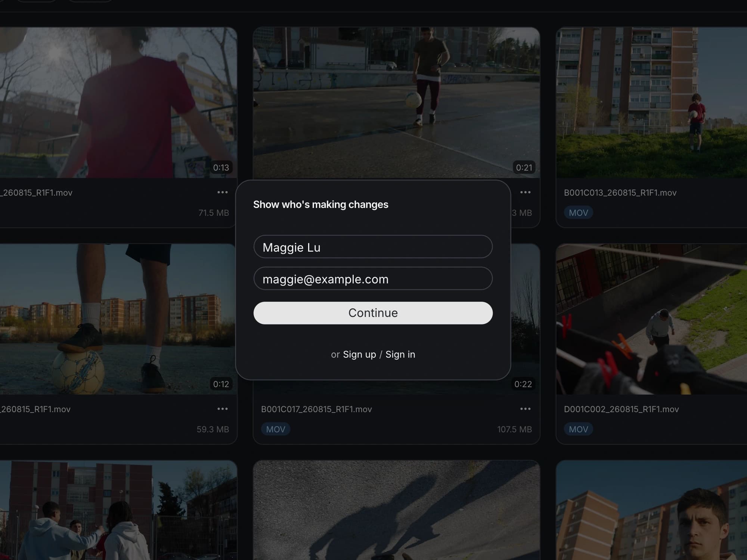Select the B001C017_260815_R1F1.mov file name
Viewport: 747px width, 560px height.
[316, 409]
